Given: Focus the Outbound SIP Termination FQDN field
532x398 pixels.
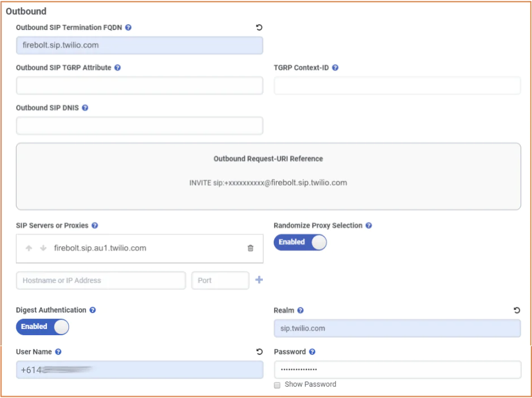Looking at the screenshot, I should pos(139,45).
